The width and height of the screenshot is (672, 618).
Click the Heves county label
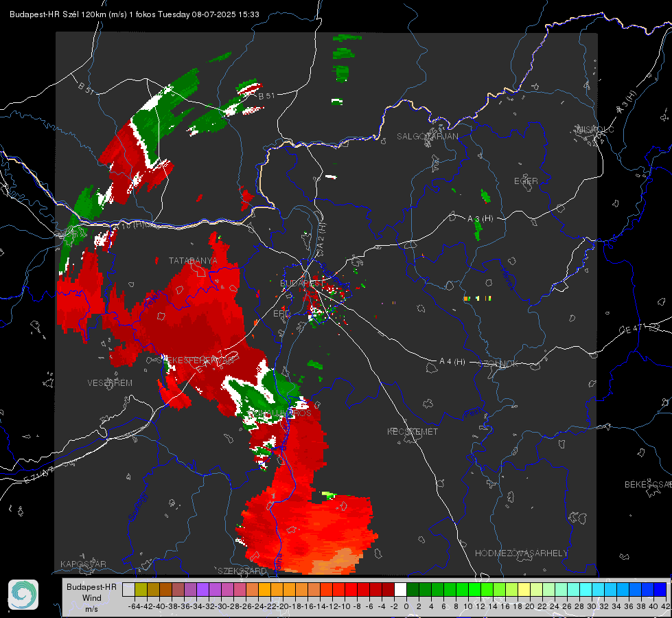click(x=508, y=279)
